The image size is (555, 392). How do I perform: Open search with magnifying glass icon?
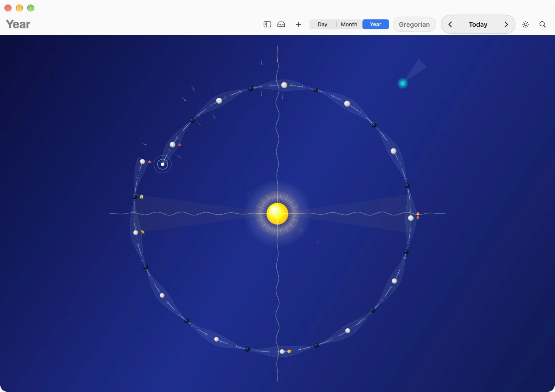click(542, 24)
